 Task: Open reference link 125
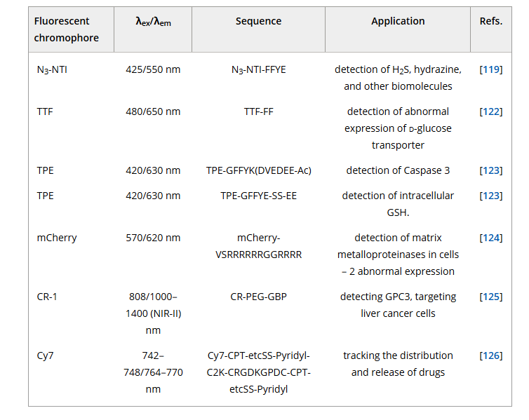click(x=491, y=297)
